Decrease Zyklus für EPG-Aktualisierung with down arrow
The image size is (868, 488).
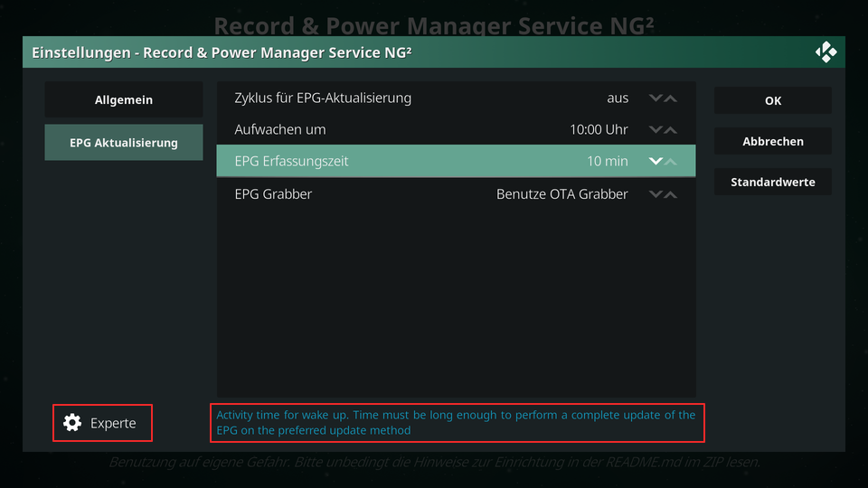pos(656,98)
